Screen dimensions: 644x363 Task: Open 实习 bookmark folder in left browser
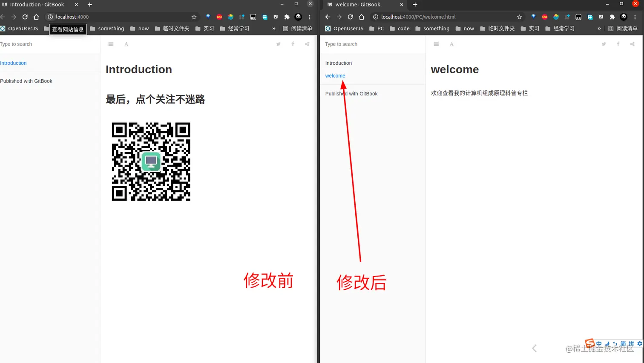pyautogui.click(x=204, y=29)
